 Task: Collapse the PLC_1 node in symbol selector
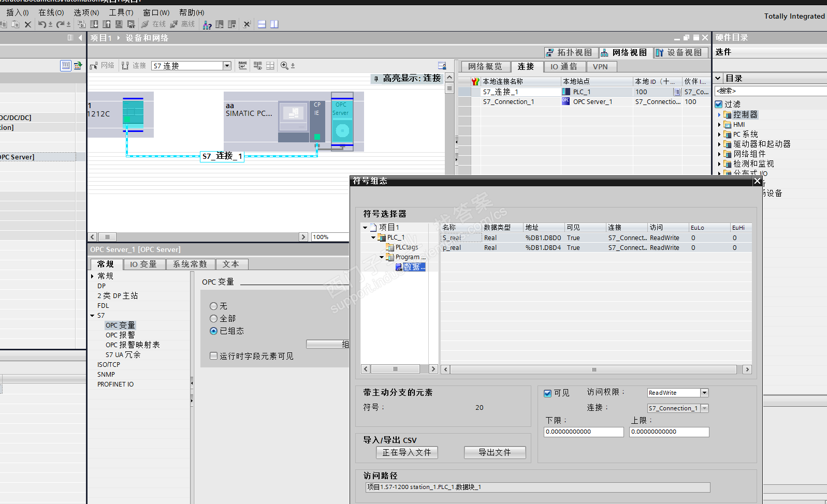(373, 238)
